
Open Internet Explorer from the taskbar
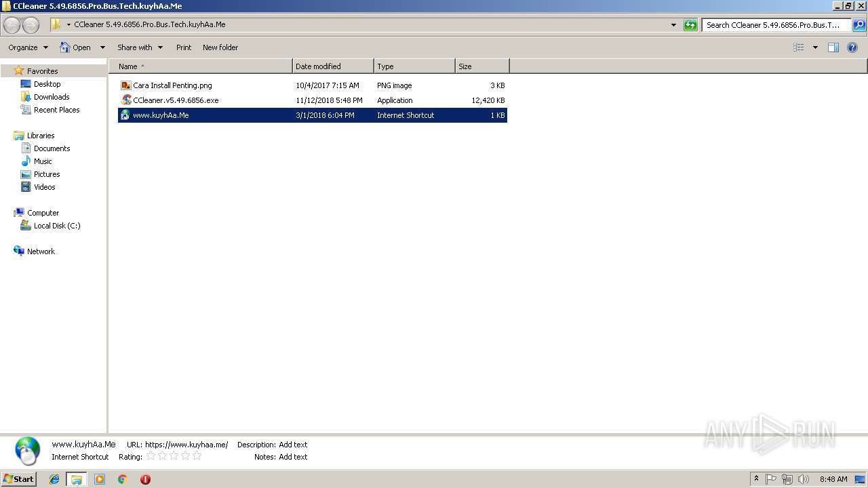(x=54, y=479)
